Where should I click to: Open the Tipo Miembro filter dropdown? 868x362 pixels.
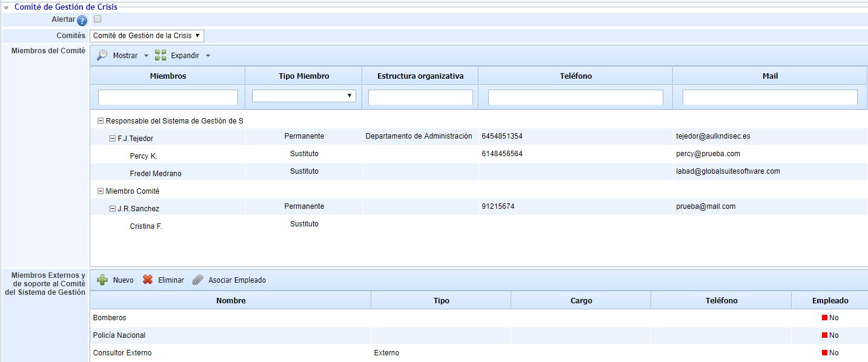pos(303,96)
